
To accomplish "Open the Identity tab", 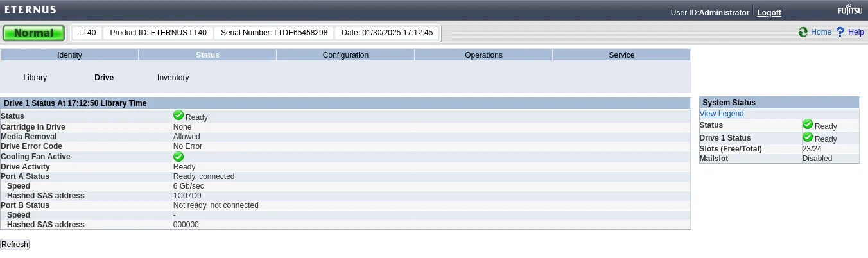I will pos(69,55).
